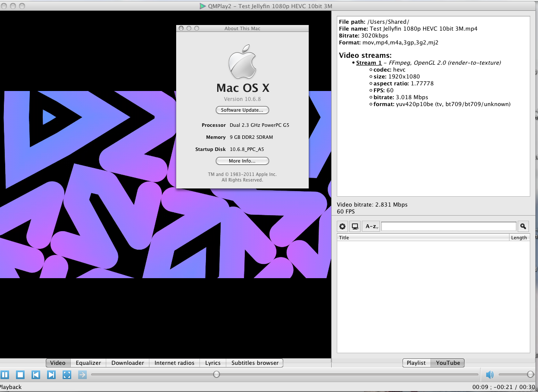
Task: Click the Apple logo in About This Mac
Action: coord(242,61)
